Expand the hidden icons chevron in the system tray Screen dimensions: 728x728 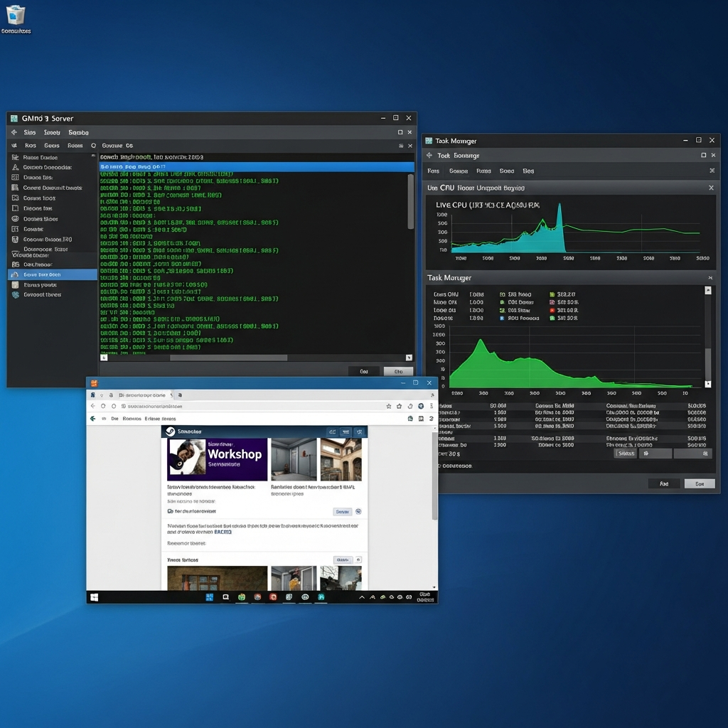(x=362, y=598)
